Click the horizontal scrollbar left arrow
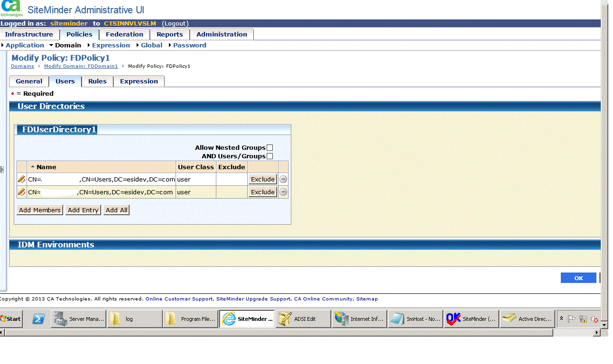 2,333
